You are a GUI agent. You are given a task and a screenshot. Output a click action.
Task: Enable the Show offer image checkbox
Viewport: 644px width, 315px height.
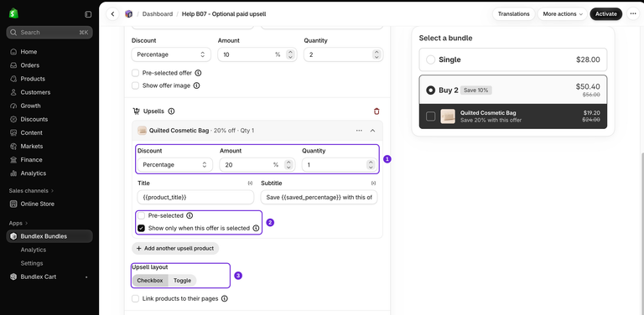coord(135,85)
